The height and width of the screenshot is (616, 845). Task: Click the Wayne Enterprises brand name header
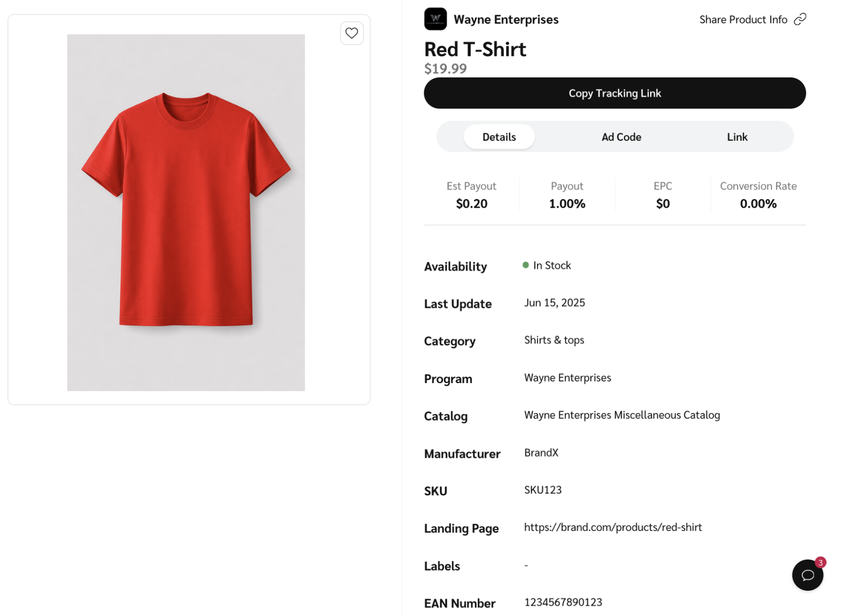[x=506, y=19]
